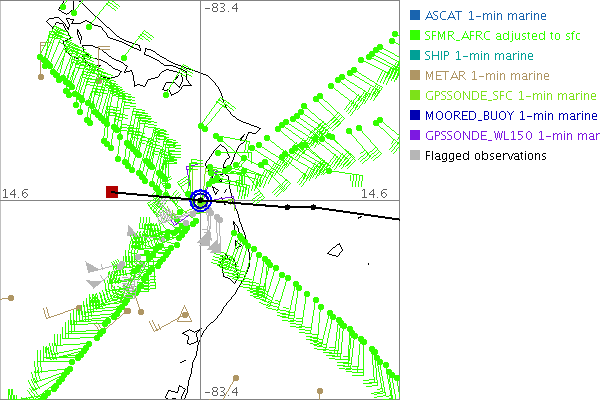This screenshot has height=400, width=600.
Task: Click the gray Flagged observations legend square
Action: [x=415, y=156]
